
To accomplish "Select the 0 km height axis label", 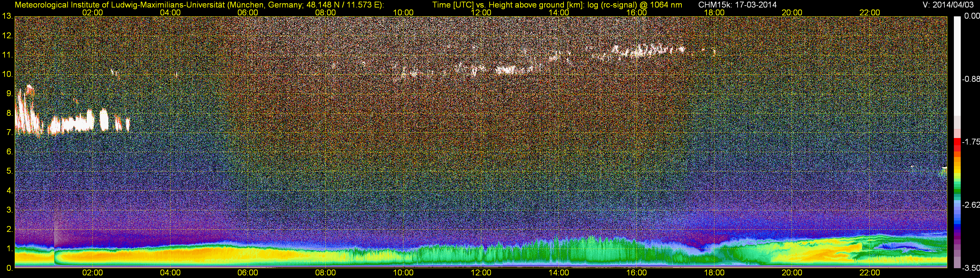I will [x=9, y=268].
